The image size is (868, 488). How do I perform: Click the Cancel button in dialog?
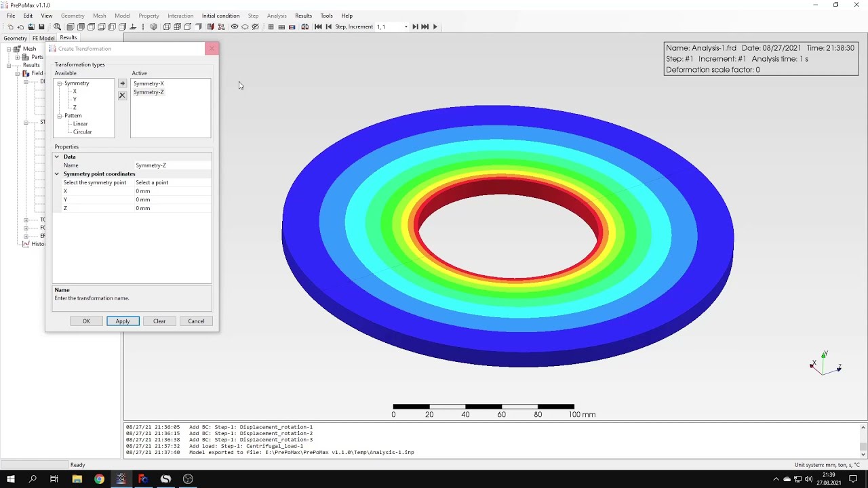pyautogui.click(x=196, y=321)
